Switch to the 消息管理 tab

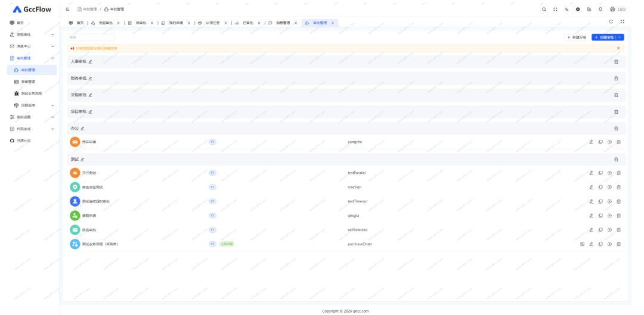[x=283, y=23]
